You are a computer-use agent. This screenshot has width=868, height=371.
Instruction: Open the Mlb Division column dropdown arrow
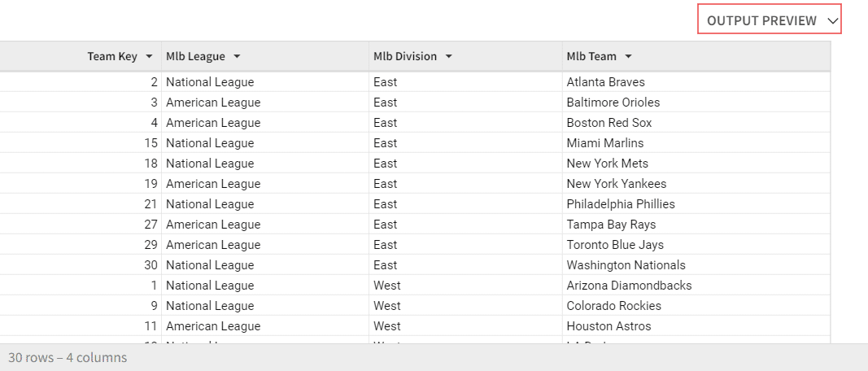449,57
